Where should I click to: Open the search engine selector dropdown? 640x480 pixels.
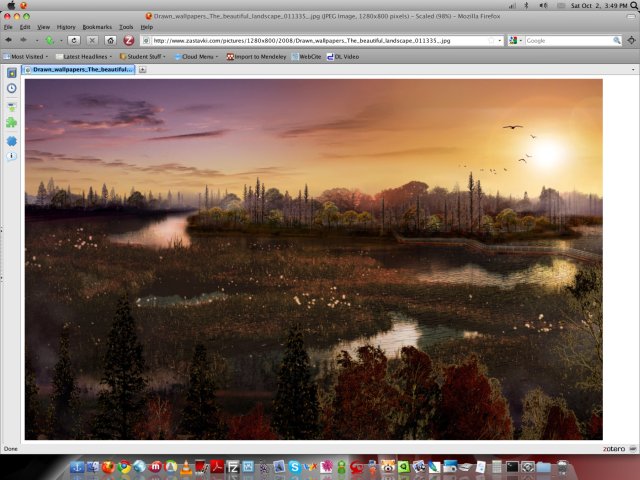[x=516, y=41]
